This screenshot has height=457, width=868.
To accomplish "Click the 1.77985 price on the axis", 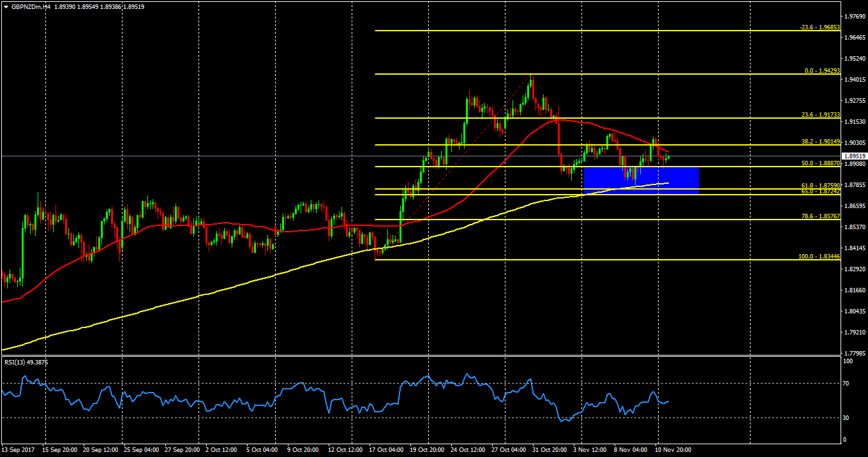I will point(854,353).
